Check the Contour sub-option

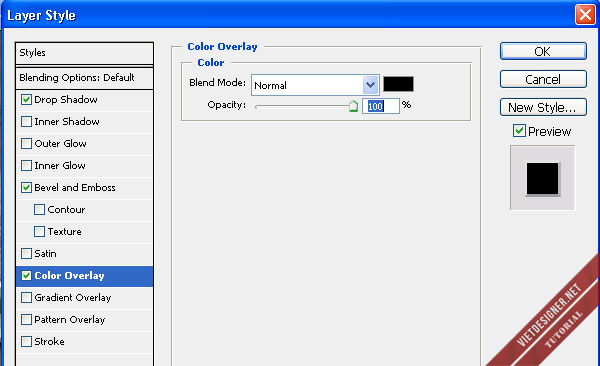pos(39,210)
